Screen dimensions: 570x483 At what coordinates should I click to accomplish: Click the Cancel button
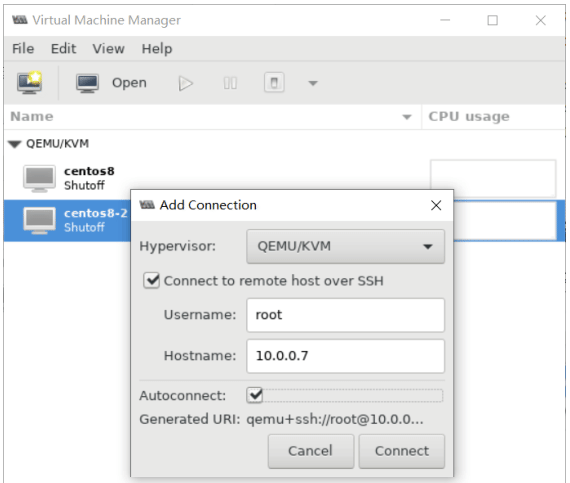pos(311,451)
